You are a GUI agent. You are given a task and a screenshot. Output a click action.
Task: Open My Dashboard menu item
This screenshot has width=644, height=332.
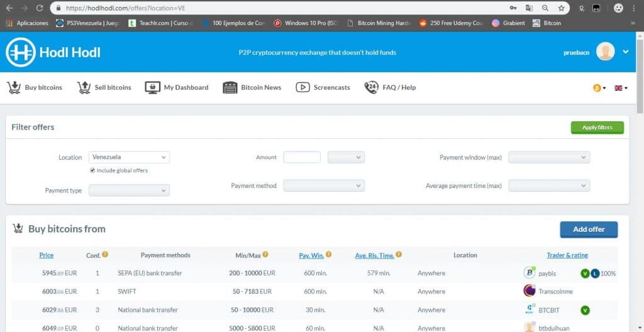(x=177, y=87)
